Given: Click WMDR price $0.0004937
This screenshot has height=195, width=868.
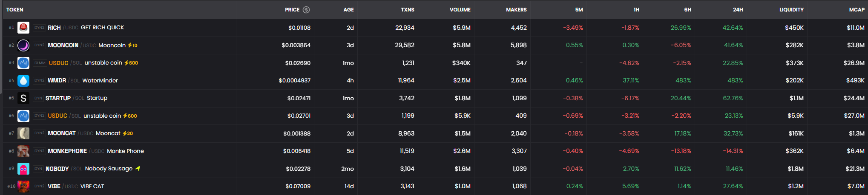Looking at the screenshot, I should pos(294,80).
